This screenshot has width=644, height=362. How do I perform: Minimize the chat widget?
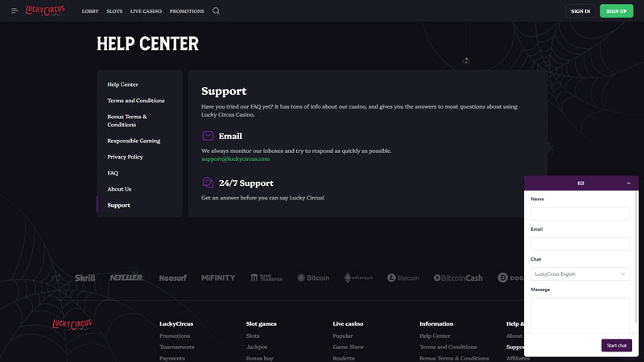[629, 183]
